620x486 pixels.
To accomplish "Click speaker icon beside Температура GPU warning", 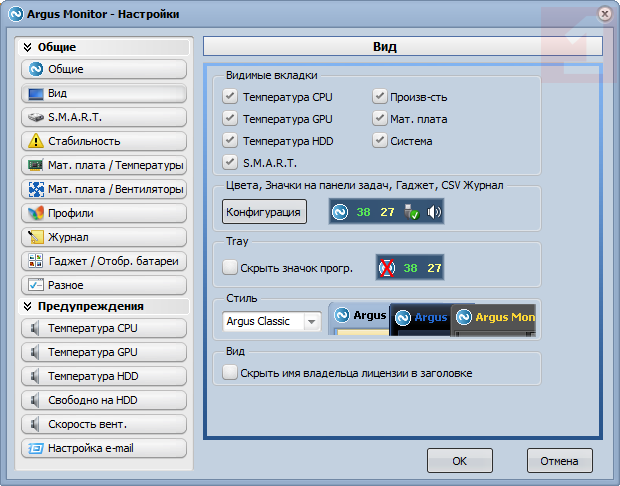I will click(35, 352).
